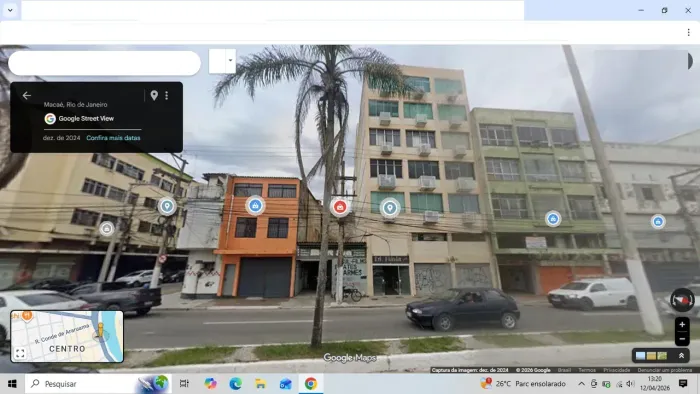Viewport: 700px width, 394px height.
Task: Select the first blue imagery thumbnail
Action: tap(640, 356)
